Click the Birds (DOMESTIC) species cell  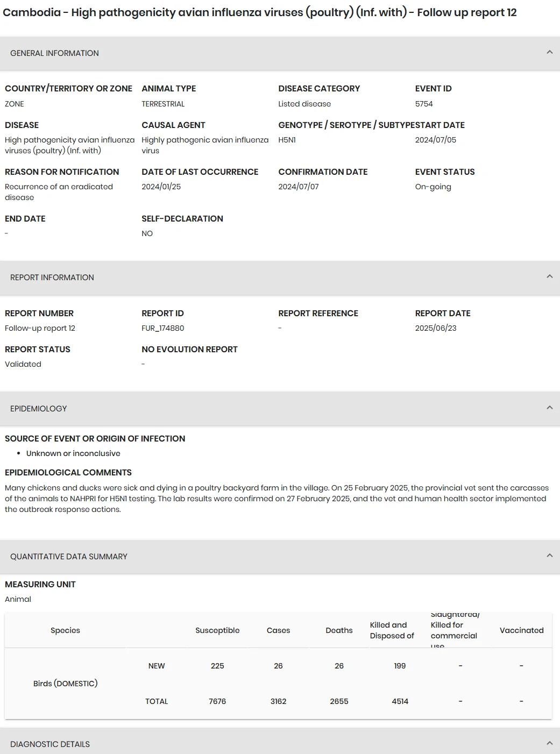pos(65,684)
